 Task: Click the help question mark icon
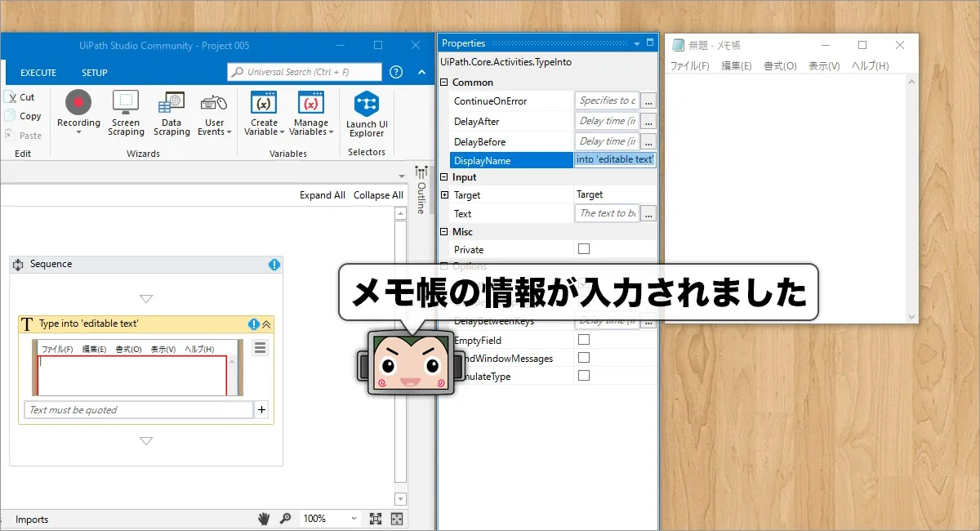pyautogui.click(x=396, y=72)
